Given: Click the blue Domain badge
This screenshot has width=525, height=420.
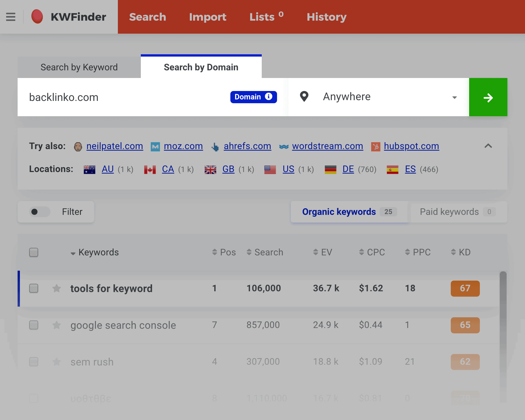Looking at the screenshot, I should (254, 97).
